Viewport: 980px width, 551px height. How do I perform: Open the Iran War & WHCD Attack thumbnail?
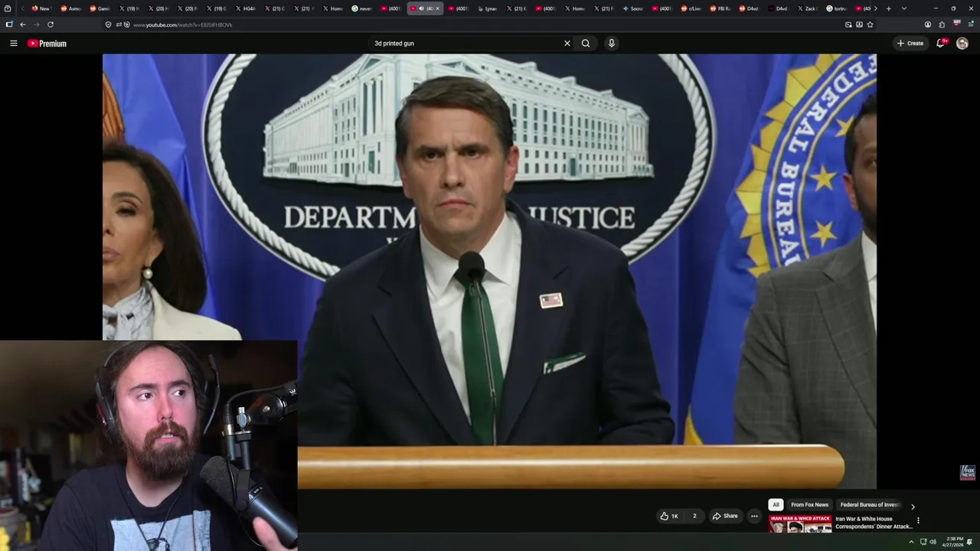(x=800, y=524)
